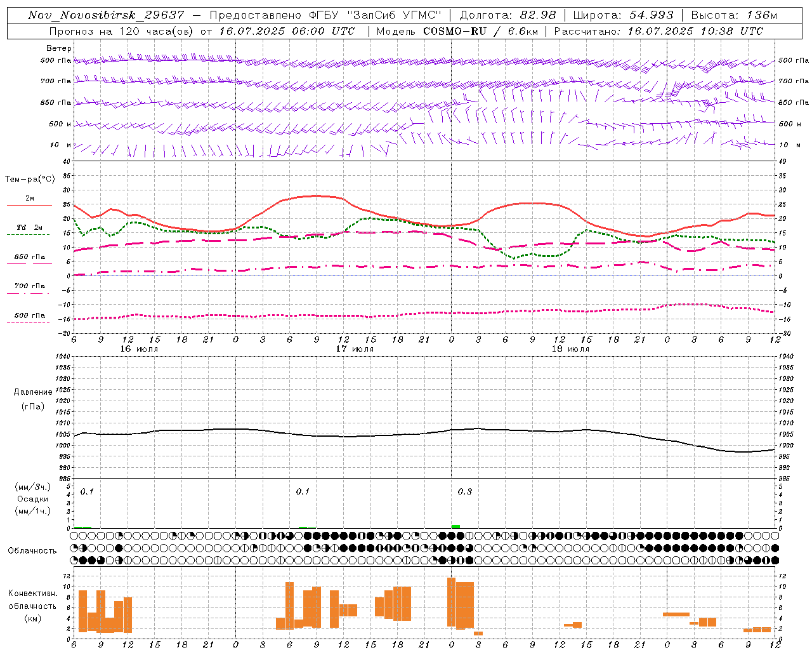Click the 850 гПа legend entry of temperature chart
This screenshot has width=812, height=650.
30,257
